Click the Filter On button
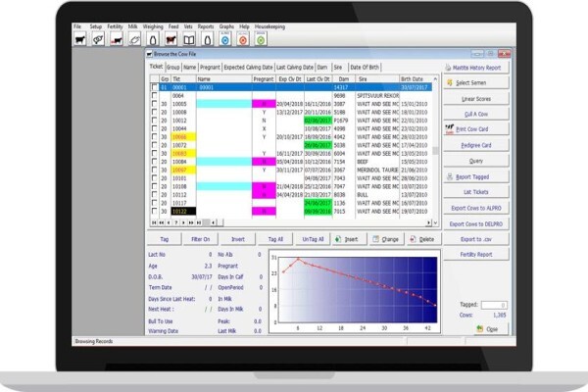588x392 pixels. point(201,239)
